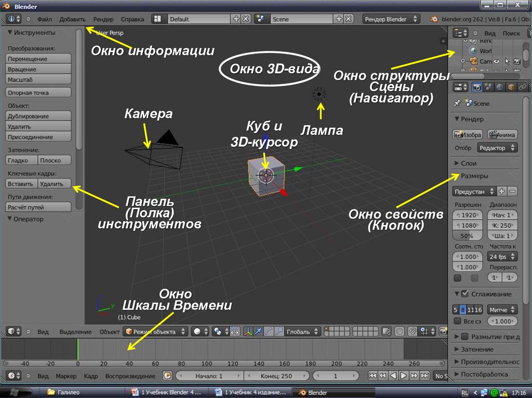The width and height of the screenshot is (532, 398).
Task: Toggle the snap magnet icon
Action: point(412,332)
